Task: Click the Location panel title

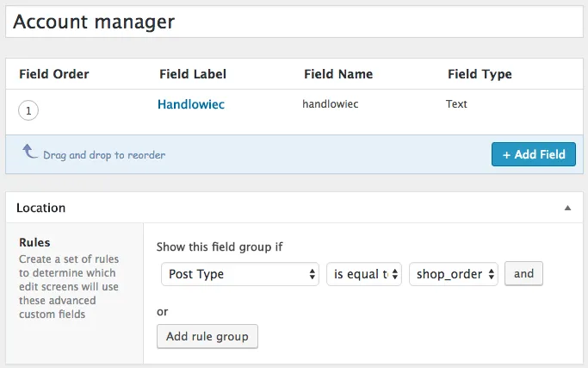Action: coord(41,208)
